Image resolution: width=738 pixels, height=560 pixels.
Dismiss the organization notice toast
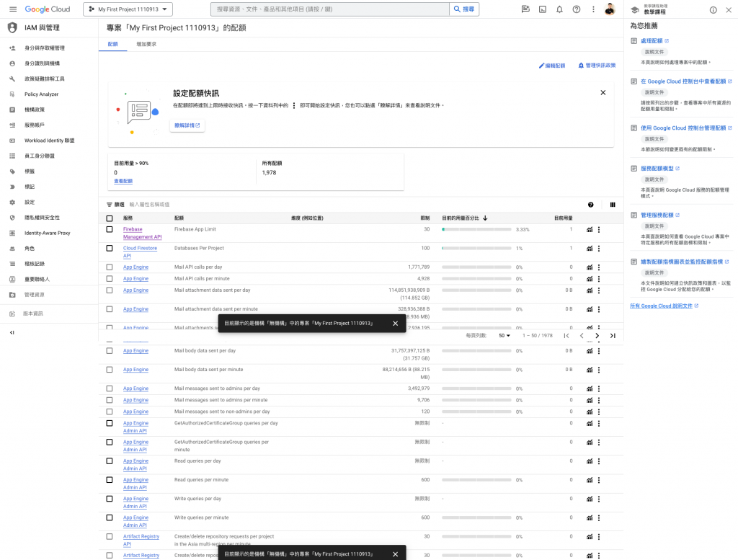click(x=396, y=324)
